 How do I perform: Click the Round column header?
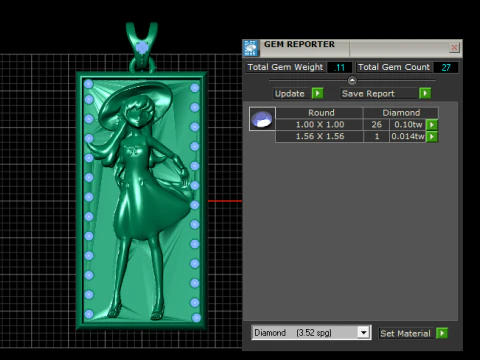click(x=319, y=113)
